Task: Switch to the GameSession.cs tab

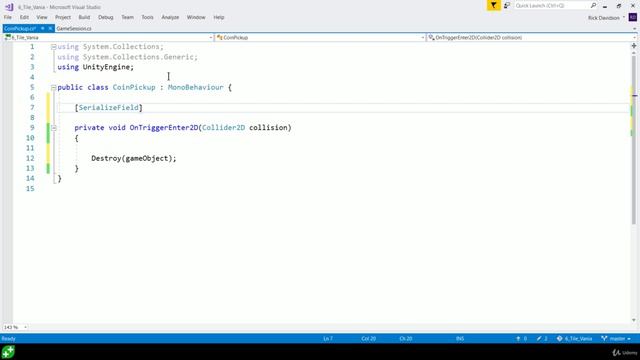Action: (x=74, y=29)
